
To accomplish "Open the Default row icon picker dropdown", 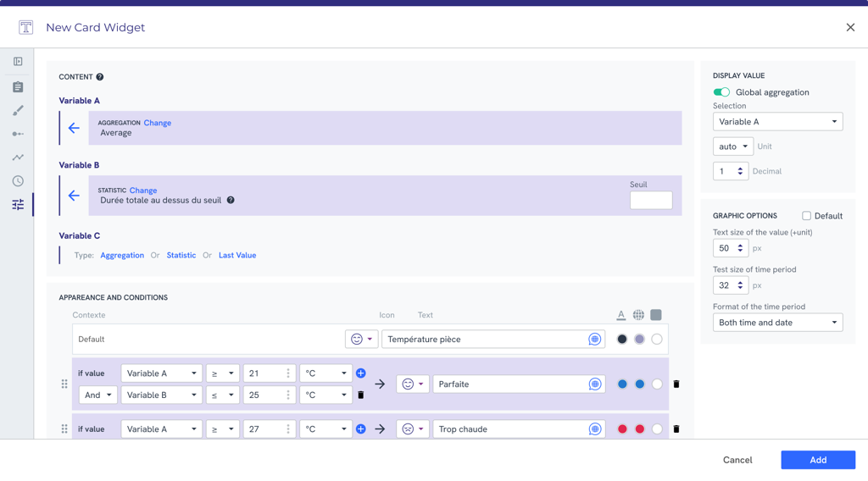I will 361,340.
